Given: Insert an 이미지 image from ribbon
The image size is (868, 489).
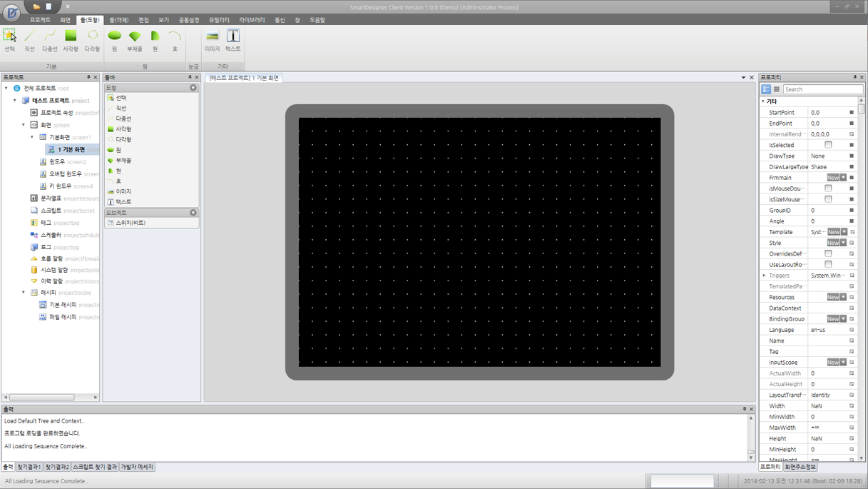Looking at the screenshot, I should point(212,41).
